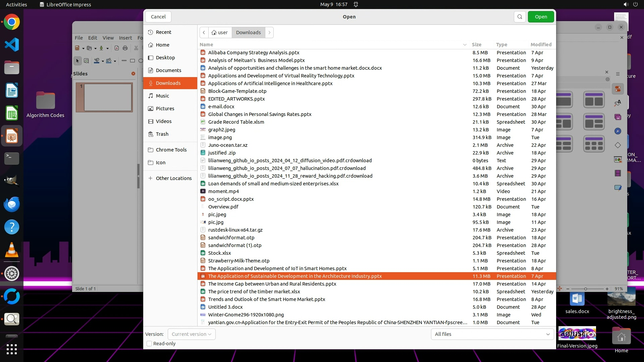Sort files by Modified column header
This screenshot has width=644, height=362.
pyautogui.click(x=541, y=45)
